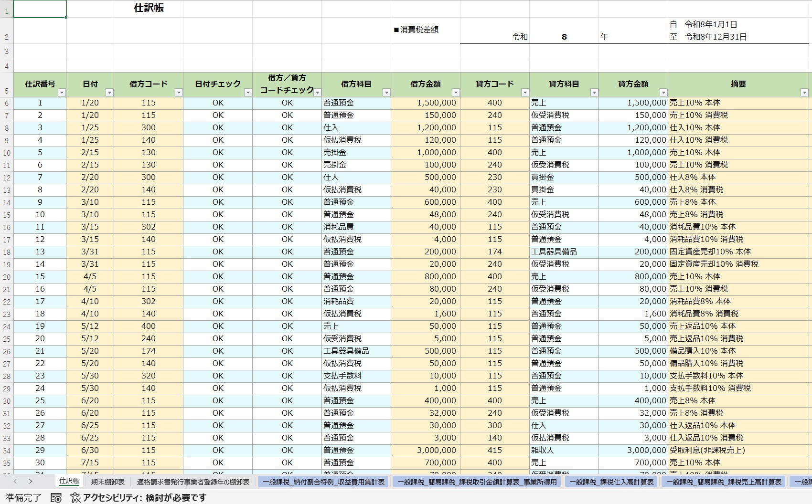Click the macro recording status bar icon
The height and width of the screenshot is (504, 812).
(x=56, y=498)
